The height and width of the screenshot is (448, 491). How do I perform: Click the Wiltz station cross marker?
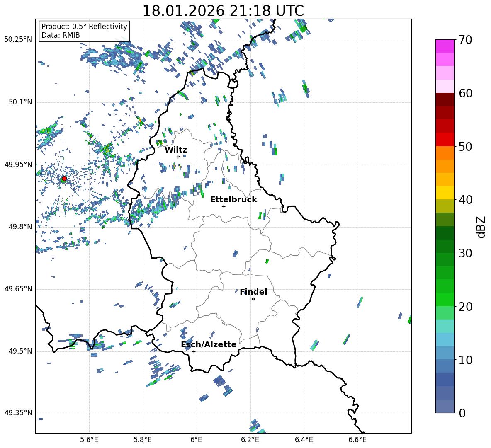click(x=178, y=157)
